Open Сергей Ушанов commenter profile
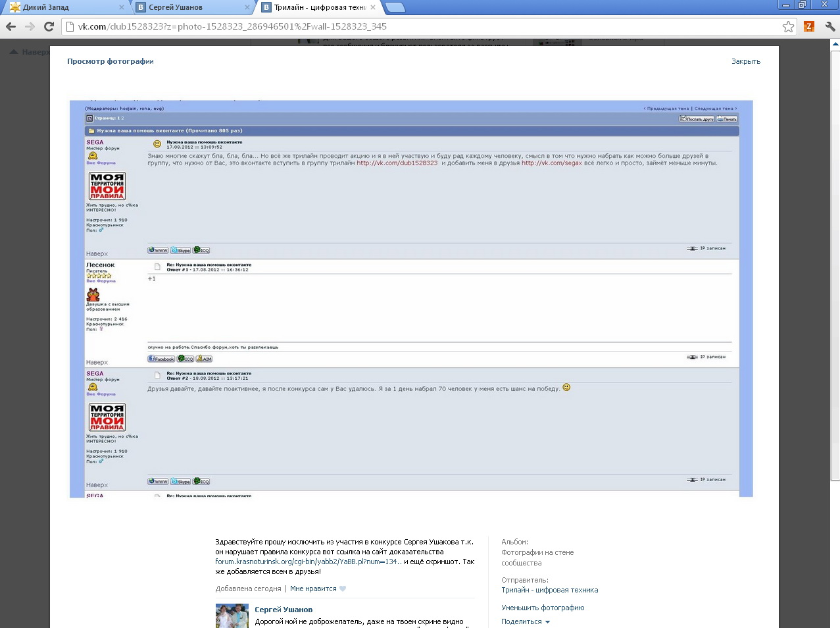 pos(284,610)
